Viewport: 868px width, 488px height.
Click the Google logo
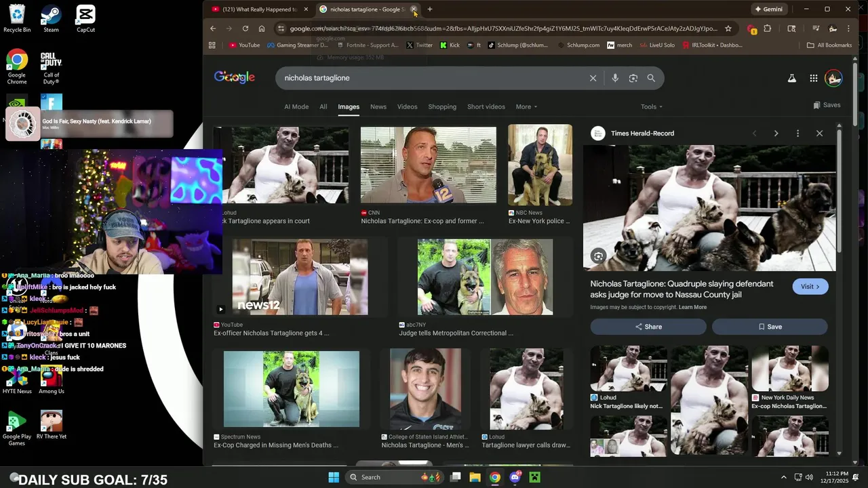[235, 77]
